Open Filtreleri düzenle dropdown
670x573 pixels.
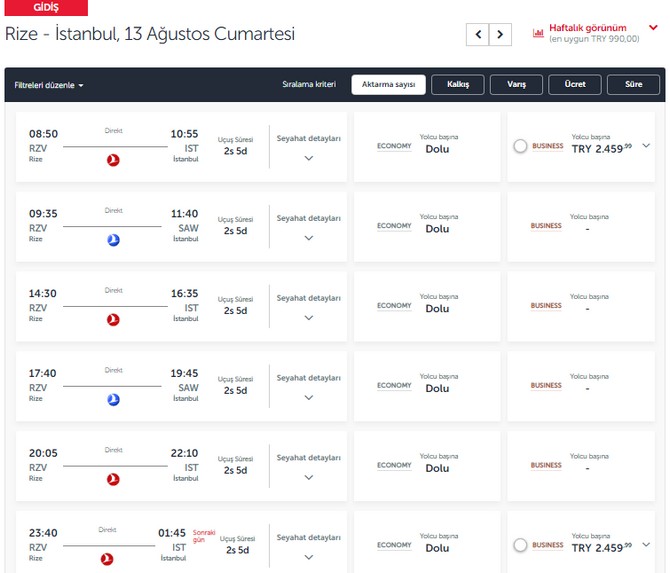tap(49, 85)
